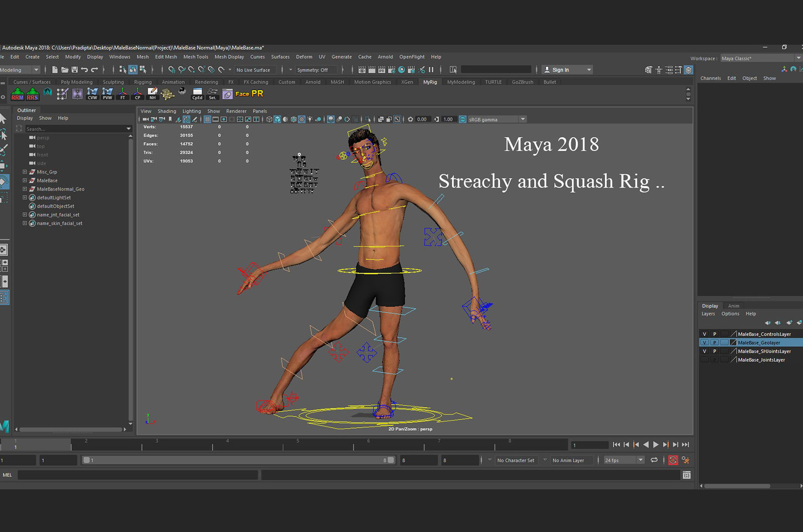Open the 24 fps frame rate dropdown
The width and height of the screenshot is (803, 532).
click(624, 460)
